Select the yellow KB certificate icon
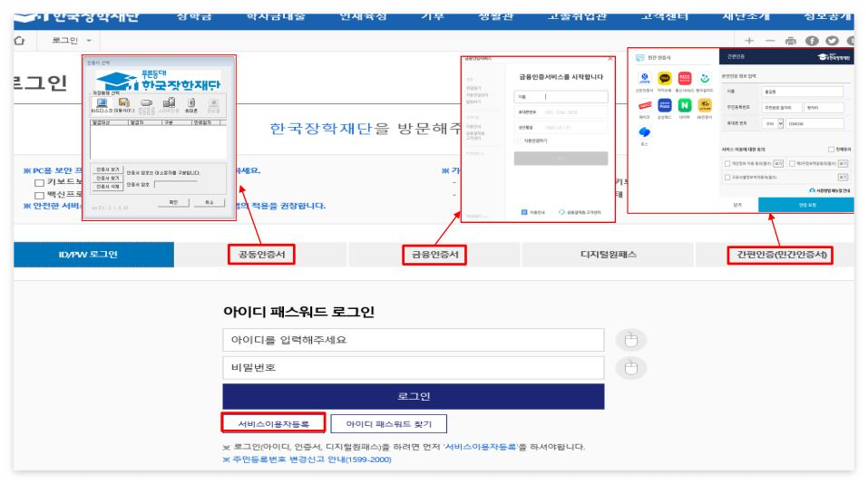Image resolution: width=868 pixels, height=484 pixels. [705, 105]
